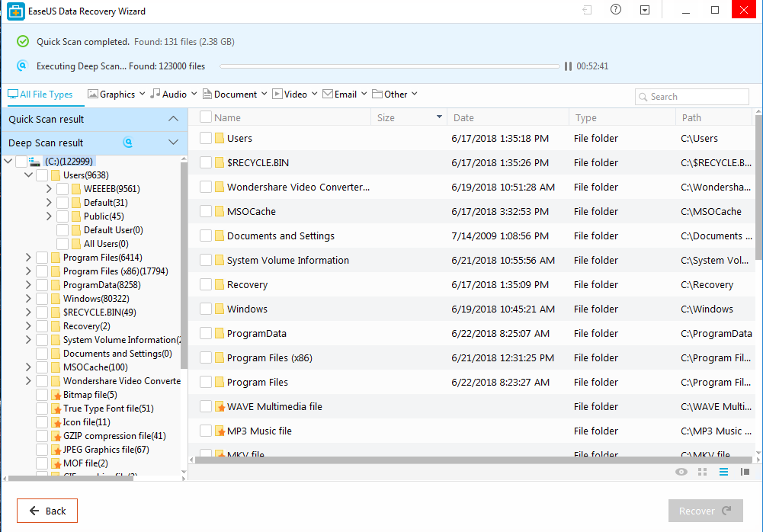Sort by the Date column header
Viewport: 763px width, 532px height.
[508, 117]
